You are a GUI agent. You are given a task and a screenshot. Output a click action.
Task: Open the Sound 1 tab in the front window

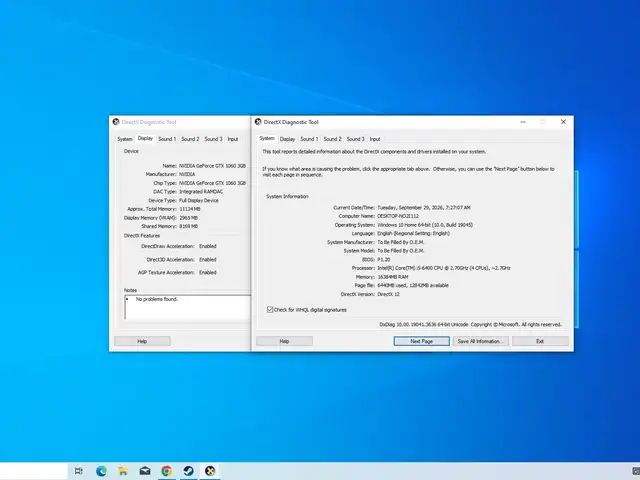pos(309,139)
